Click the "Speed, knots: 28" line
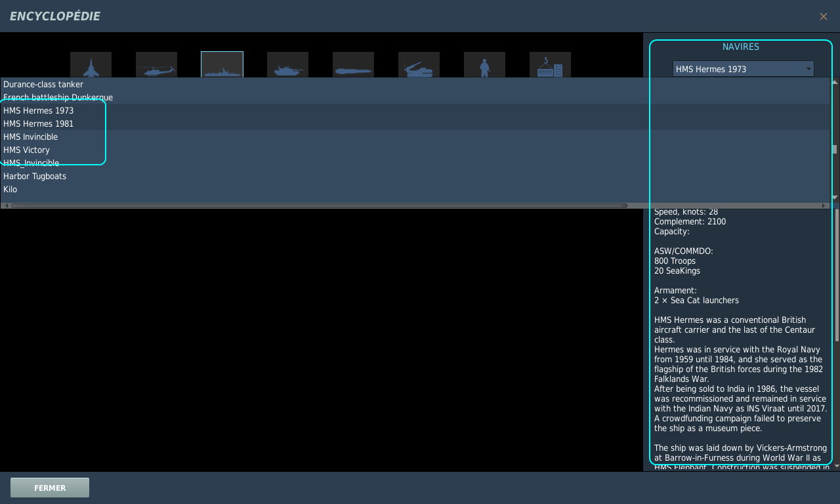The width and height of the screenshot is (840, 504). pyautogui.click(x=686, y=212)
